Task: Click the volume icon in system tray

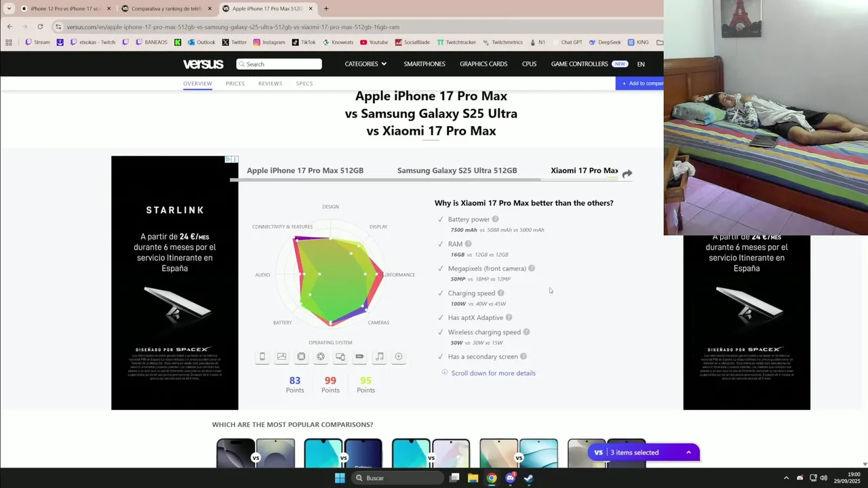Action: point(823,478)
